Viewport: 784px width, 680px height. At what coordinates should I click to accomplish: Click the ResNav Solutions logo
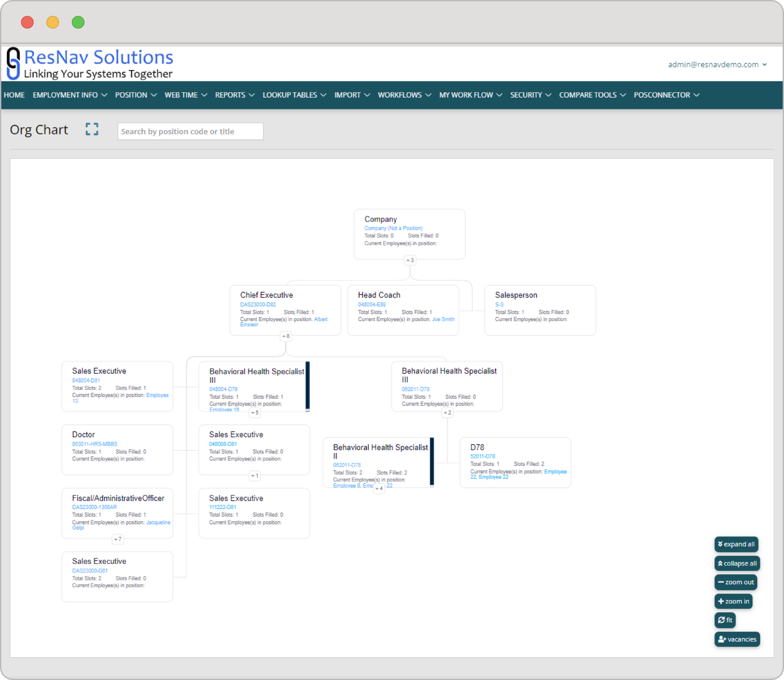(x=90, y=64)
